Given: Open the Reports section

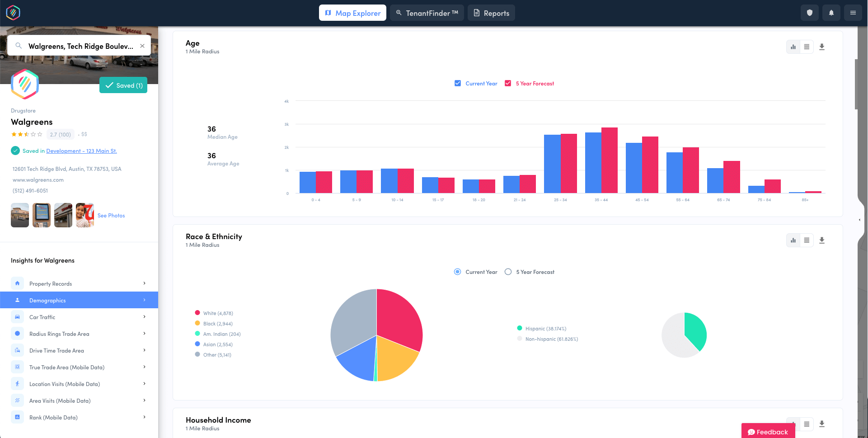Looking at the screenshot, I should (491, 13).
